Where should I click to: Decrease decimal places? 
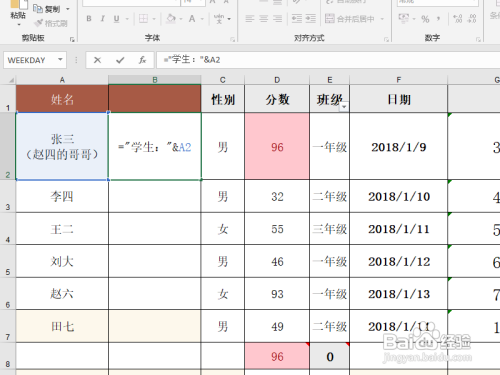472,19
